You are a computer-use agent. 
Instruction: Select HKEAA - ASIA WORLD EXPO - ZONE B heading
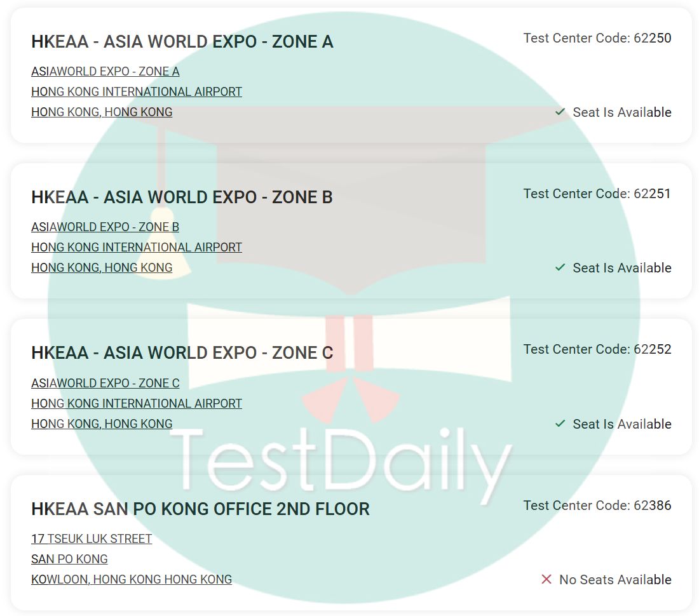pyautogui.click(x=182, y=197)
